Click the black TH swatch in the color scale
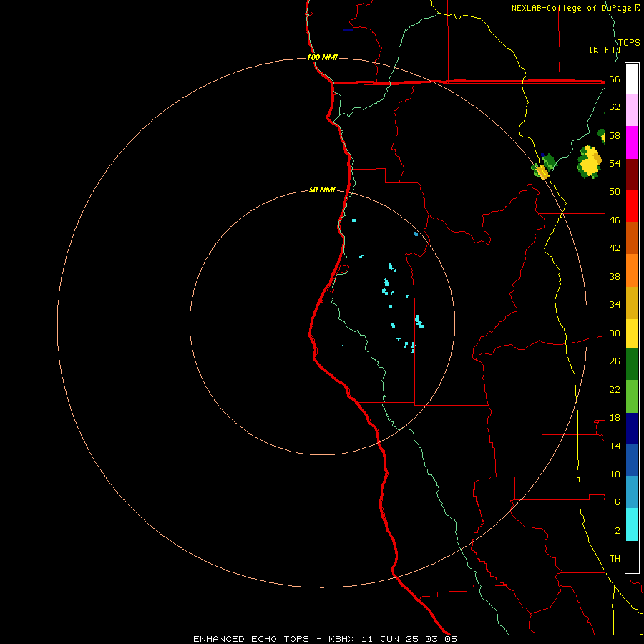The height and width of the screenshot is (644, 644). pyautogui.click(x=632, y=557)
